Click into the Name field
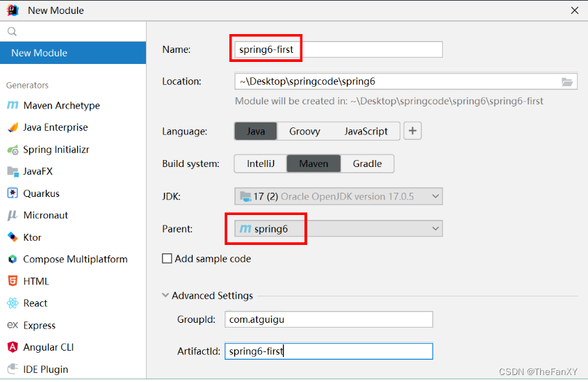588x382 pixels. coord(338,49)
